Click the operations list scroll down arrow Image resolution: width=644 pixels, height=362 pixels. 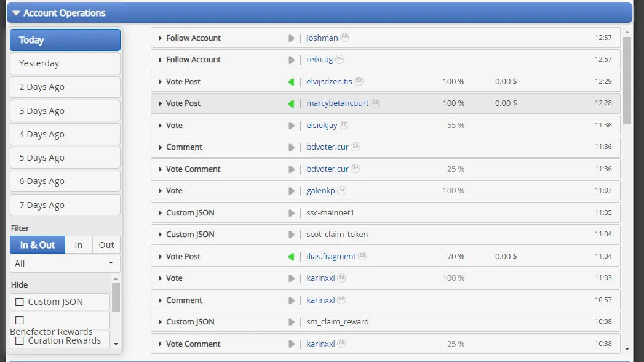pos(627,349)
